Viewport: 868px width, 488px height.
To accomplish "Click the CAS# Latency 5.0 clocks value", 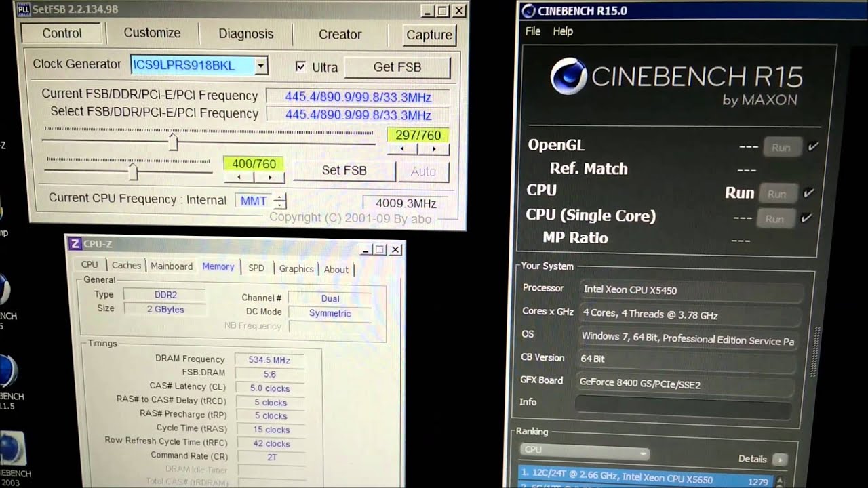I will [269, 388].
